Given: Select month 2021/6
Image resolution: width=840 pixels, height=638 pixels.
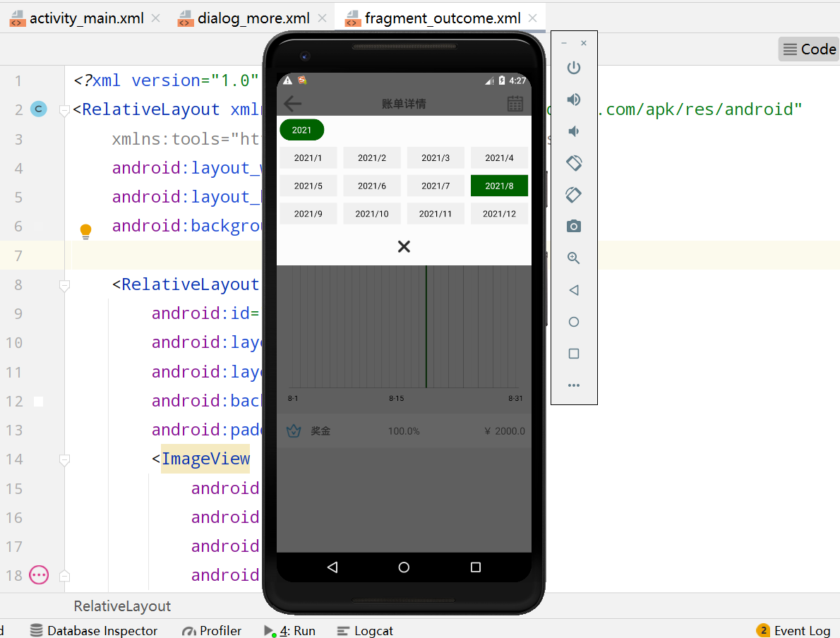Looking at the screenshot, I should 372,186.
